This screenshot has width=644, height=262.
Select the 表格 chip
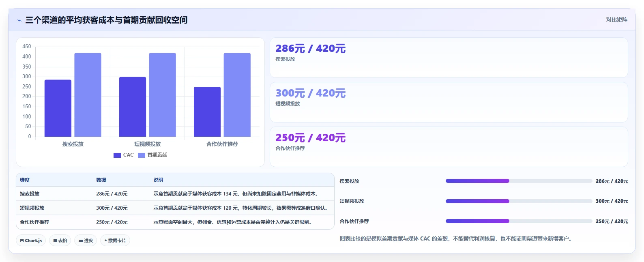60,241
